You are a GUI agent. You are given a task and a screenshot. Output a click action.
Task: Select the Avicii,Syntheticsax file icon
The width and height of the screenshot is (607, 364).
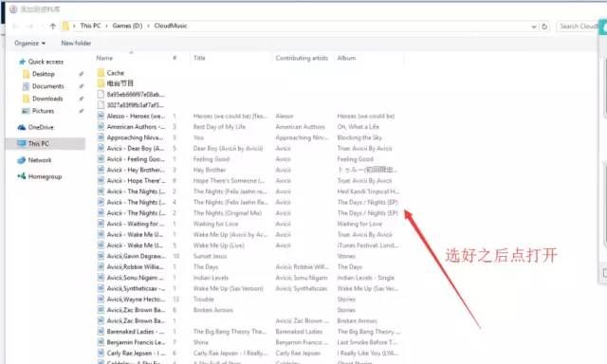point(101,288)
